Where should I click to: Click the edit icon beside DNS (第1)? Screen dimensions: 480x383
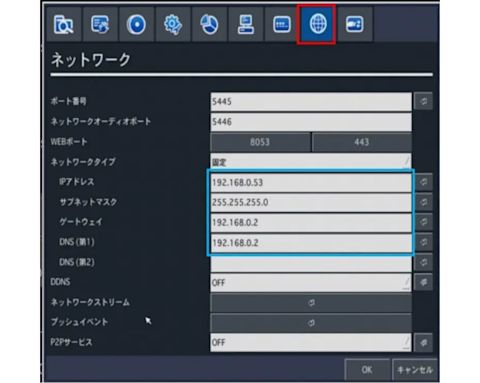click(x=423, y=242)
